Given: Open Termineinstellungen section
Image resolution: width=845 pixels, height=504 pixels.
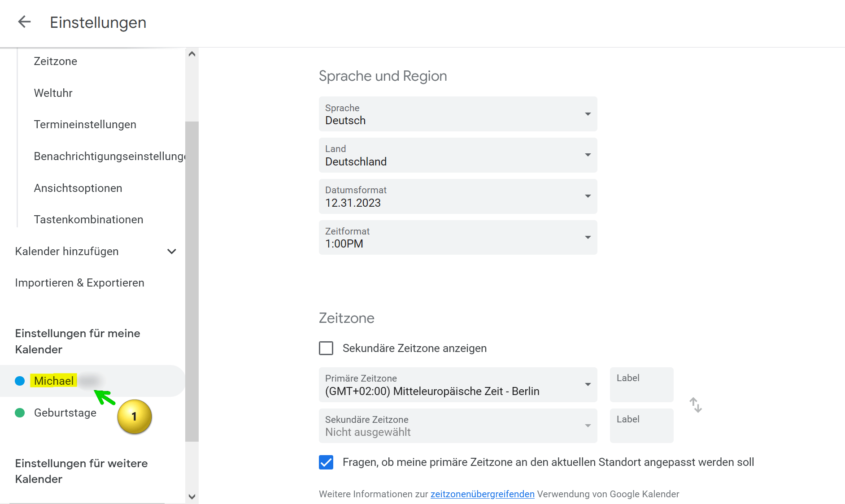Looking at the screenshot, I should tap(85, 124).
